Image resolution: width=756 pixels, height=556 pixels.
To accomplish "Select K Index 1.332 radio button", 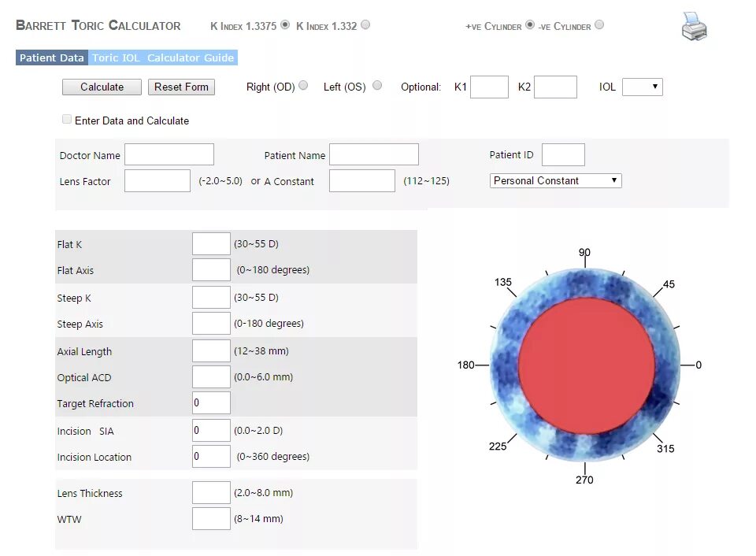I will coord(365,24).
